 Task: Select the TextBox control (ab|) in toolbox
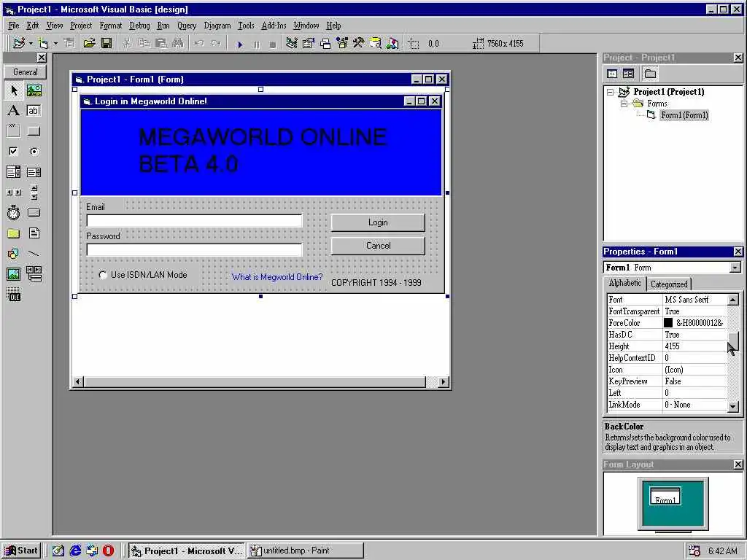tap(34, 111)
